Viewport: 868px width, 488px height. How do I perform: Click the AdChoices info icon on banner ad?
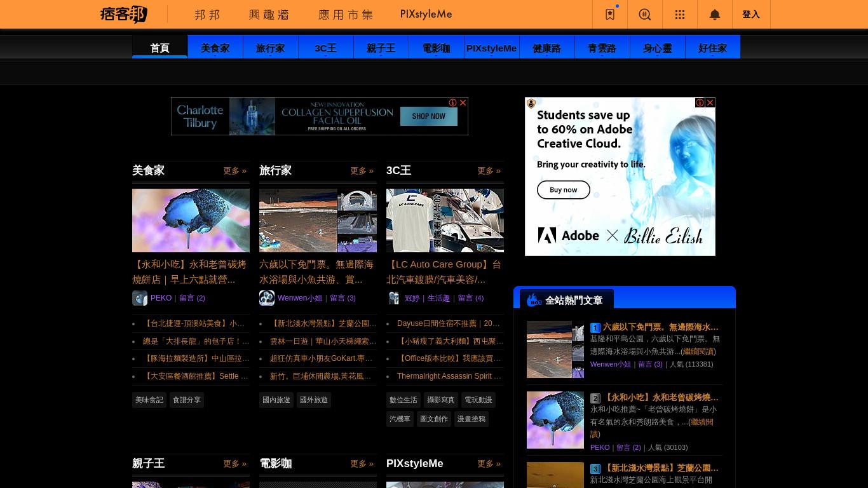pos(453,102)
